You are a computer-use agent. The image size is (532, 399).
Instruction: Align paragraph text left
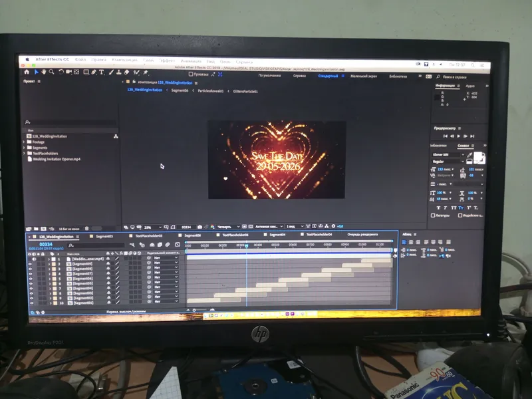coord(404,242)
